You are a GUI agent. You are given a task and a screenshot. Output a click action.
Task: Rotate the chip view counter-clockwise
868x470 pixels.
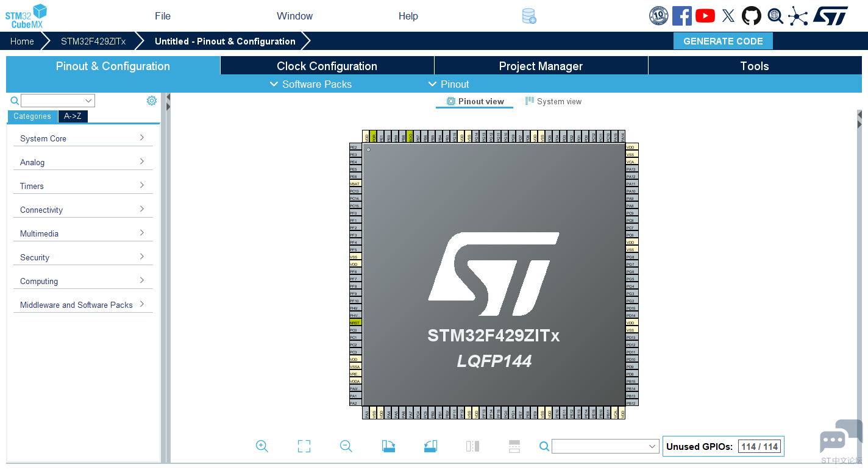click(430, 446)
